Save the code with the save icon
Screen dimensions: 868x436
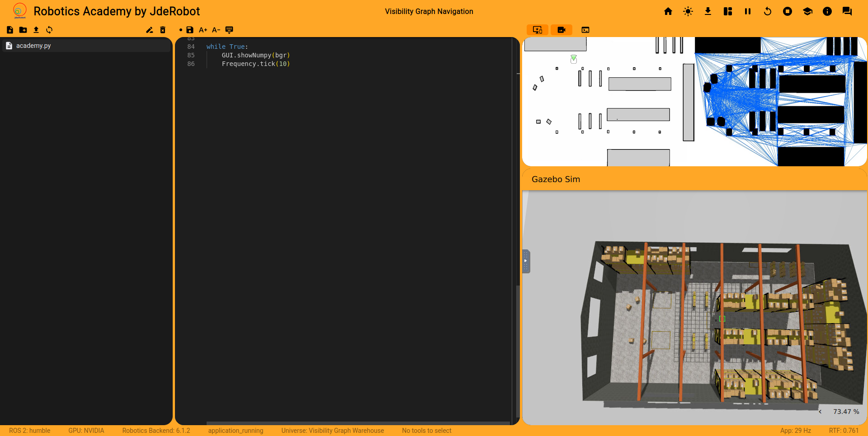tap(190, 30)
